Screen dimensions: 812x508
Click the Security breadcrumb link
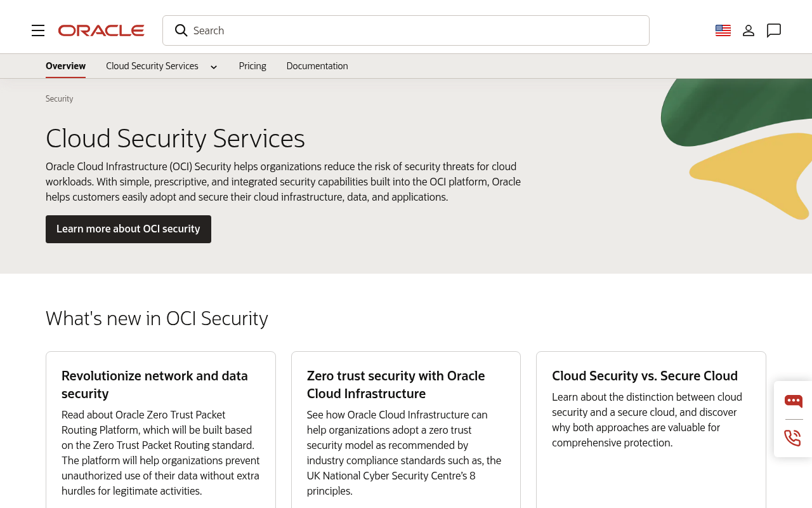coord(60,98)
